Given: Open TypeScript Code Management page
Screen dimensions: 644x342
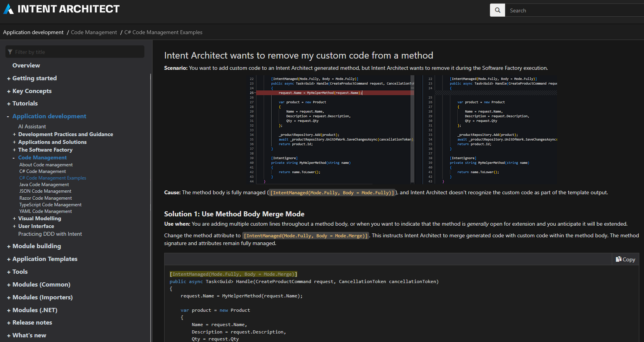Looking at the screenshot, I should click(x=50, y=205).
